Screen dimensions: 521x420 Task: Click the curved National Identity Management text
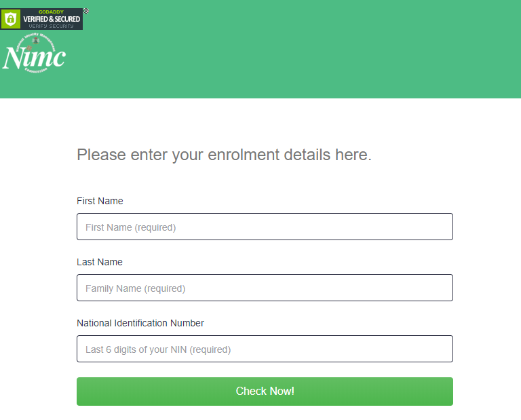35,41
